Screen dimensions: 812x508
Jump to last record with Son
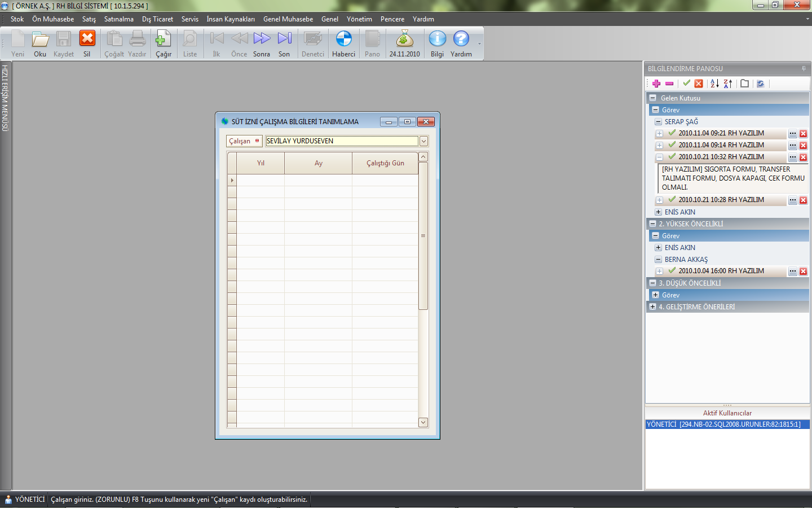284,40
